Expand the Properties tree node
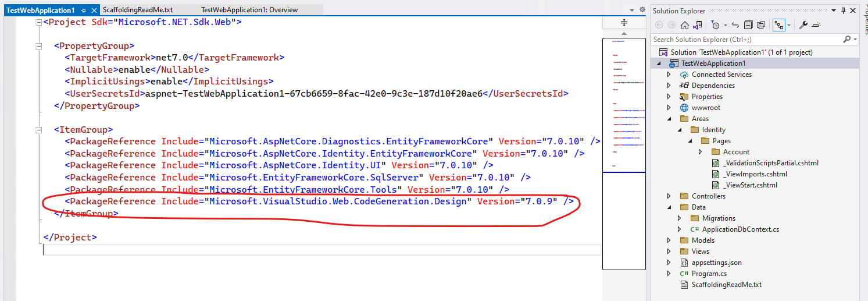This screenshot has width=868, height=301. [x=669, y=97]
